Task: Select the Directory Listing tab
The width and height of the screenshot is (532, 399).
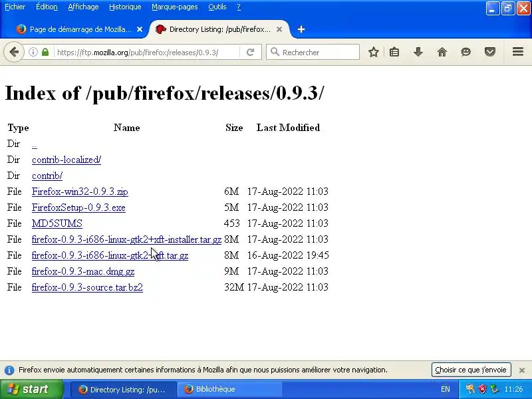Action: pyautogui.click(x=219, y=29)
